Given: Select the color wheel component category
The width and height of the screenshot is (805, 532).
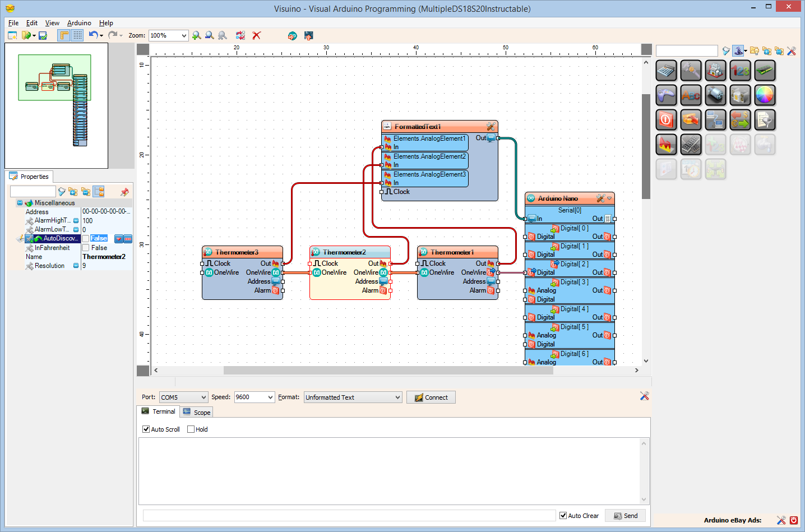Looking at the screenshot, I should (765, 95).
